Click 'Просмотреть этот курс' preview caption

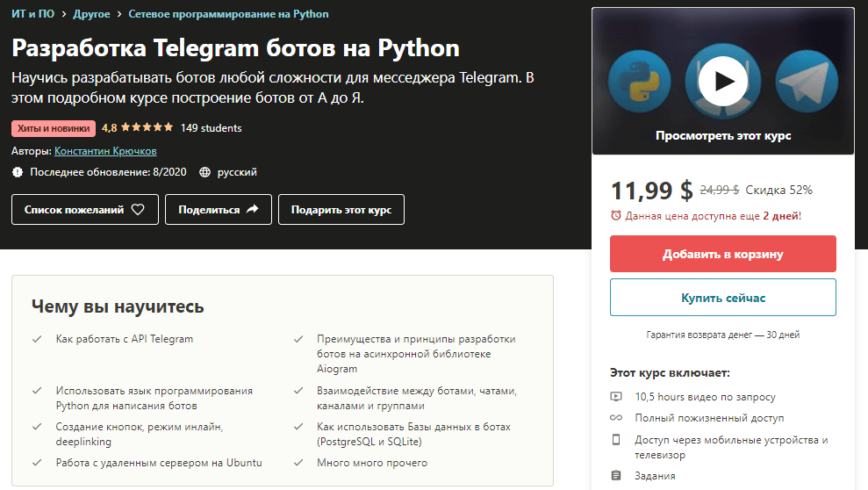tap(723, 135)
